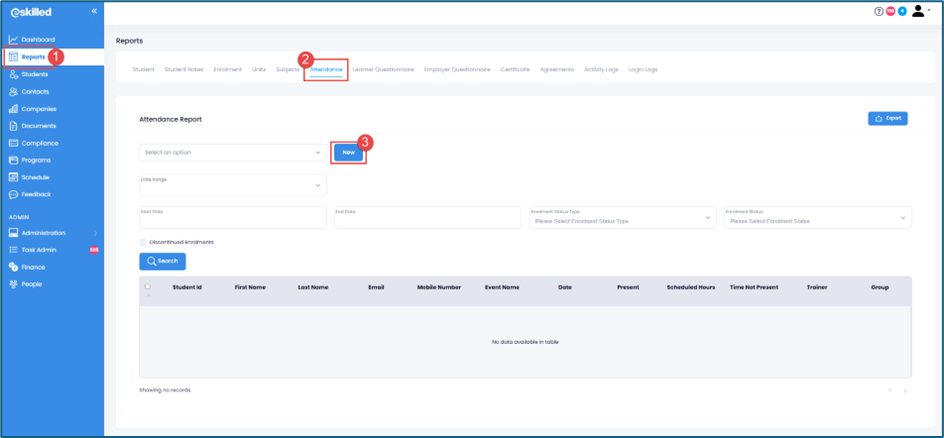Click the Start Date input field
Viewport: 944px width, 438px height.
pyautogui.click(x=232, y=218)
